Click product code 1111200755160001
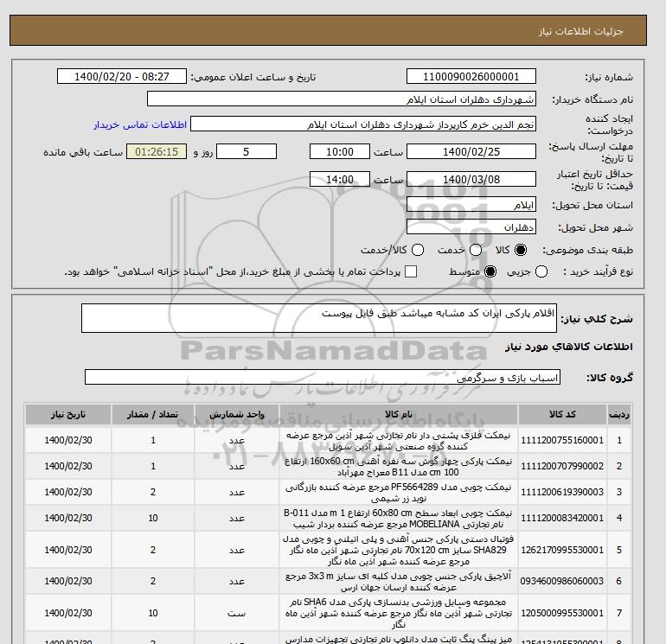The height and width of the screenshot is (644, 666). click(x=562, y=440)
